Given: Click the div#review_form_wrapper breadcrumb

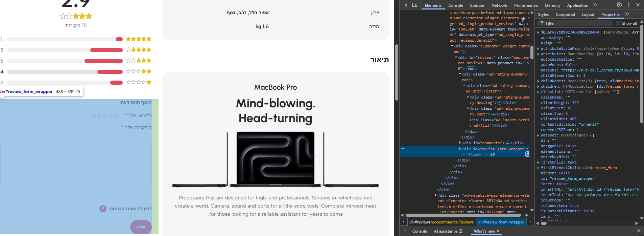Looking at the screenshot, I should pyautogui.click(x=501, y=222).
